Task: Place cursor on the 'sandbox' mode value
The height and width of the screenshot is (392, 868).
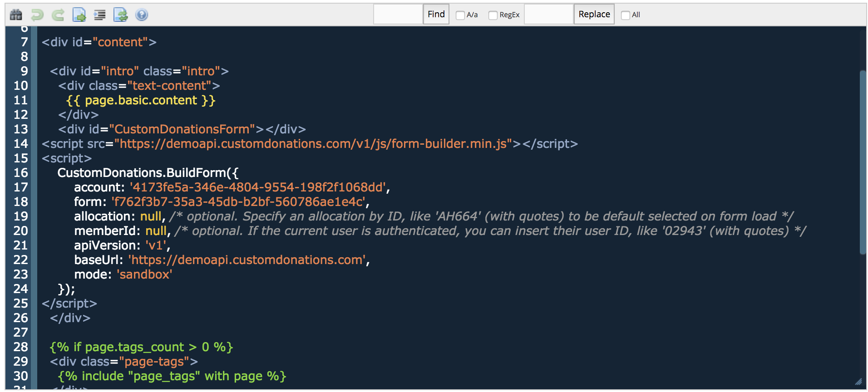Action: tap(144, 274)
